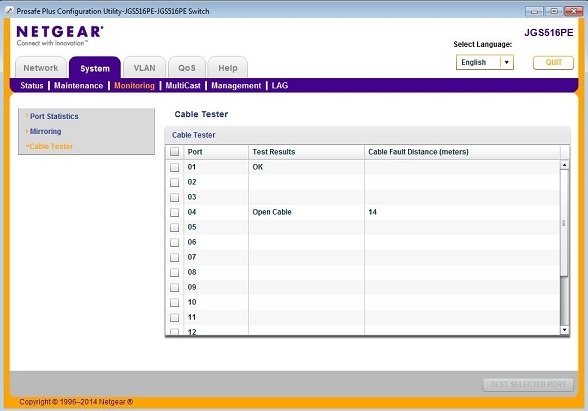Click the app icon in the title bar
This screenshot has width=588, height=411.
point(9,11)
